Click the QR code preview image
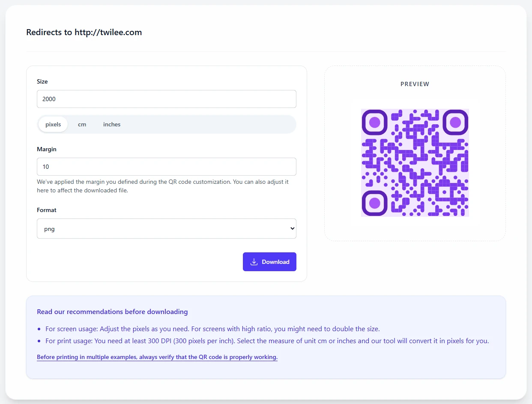The height and width of the screenshot is (404, 532). pos(415,163)
